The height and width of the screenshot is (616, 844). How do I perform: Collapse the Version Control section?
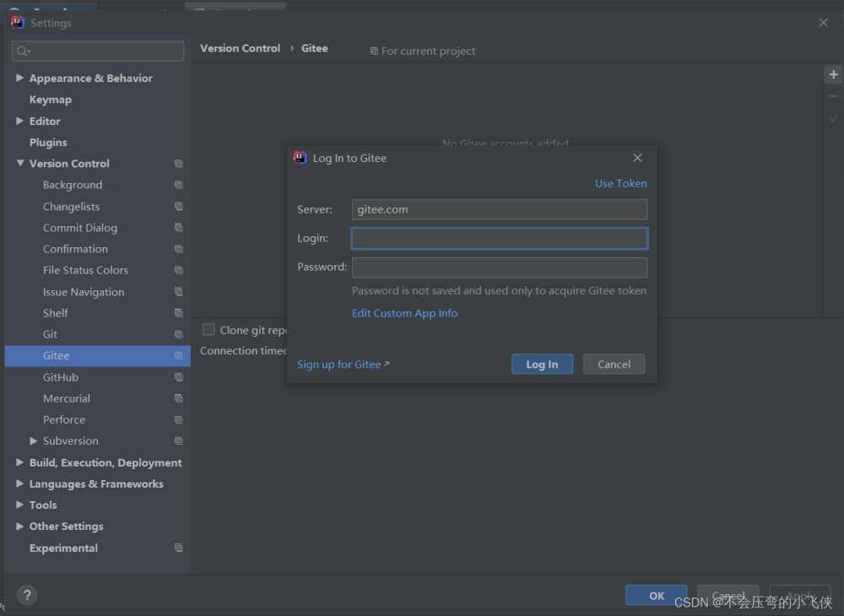[x=20, y=163]
